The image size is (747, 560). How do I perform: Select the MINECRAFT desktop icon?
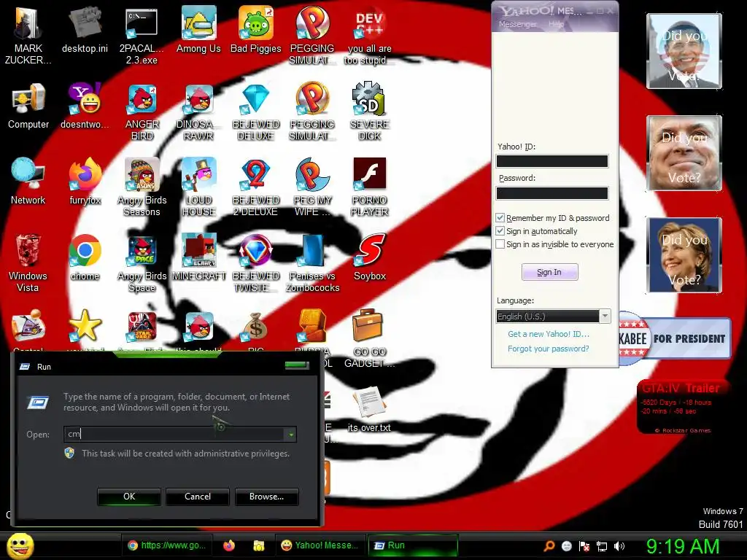198,257
